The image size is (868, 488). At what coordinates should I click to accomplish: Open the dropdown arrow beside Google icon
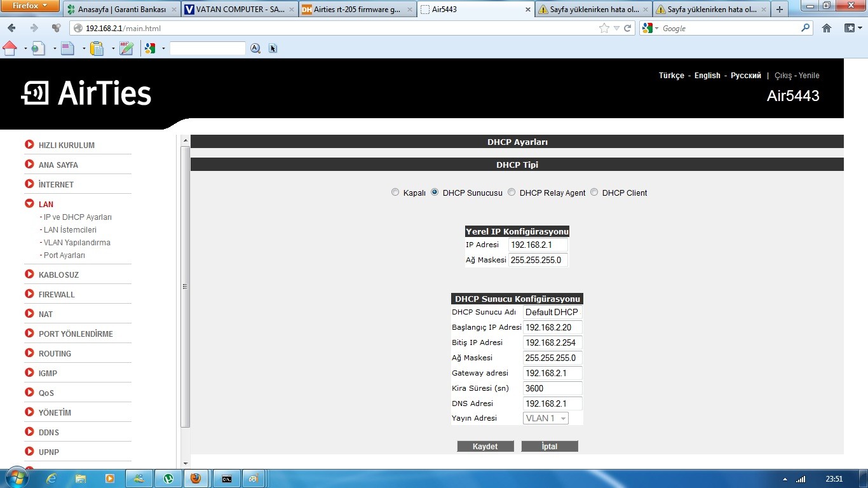tap(163, 48)
